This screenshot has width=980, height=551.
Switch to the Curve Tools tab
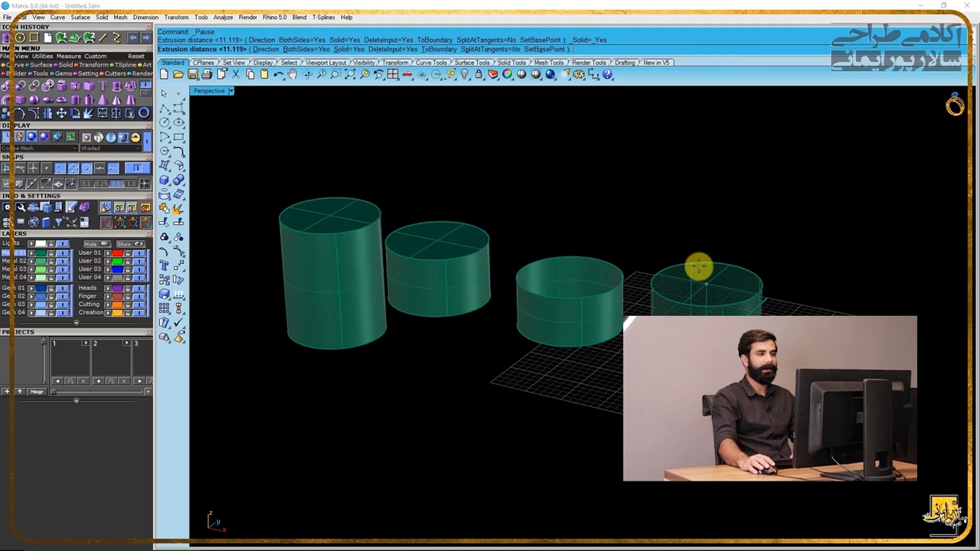tap(431, 63)
